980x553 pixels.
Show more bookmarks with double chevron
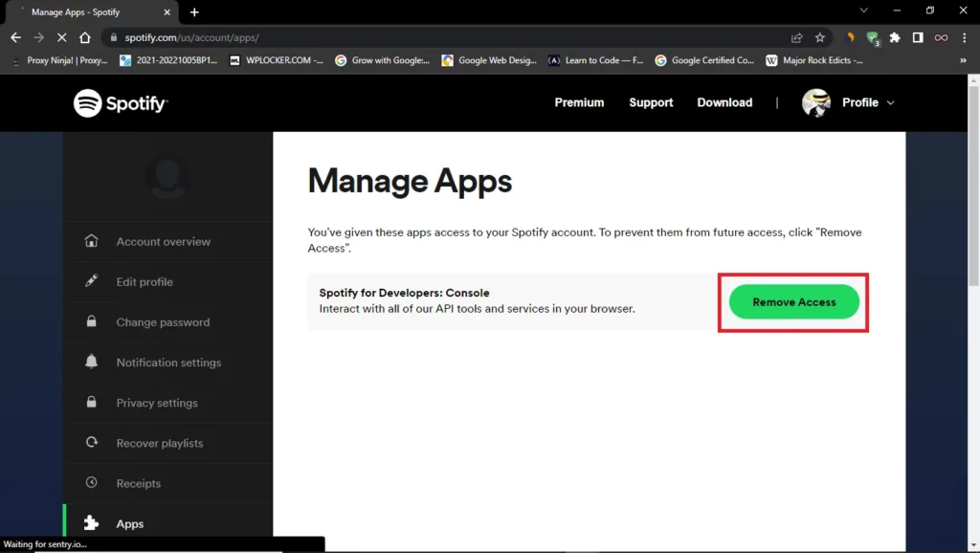coord(963,60)
